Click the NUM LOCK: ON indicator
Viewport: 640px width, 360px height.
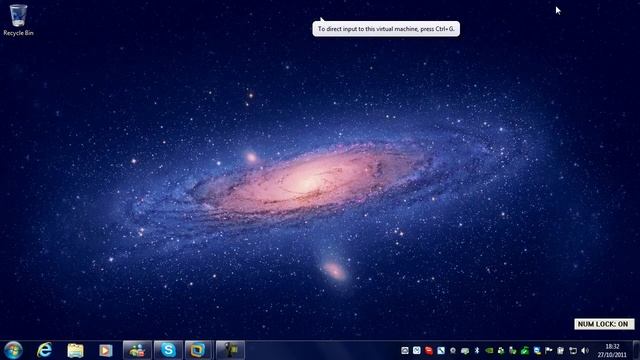coord(604,324)
